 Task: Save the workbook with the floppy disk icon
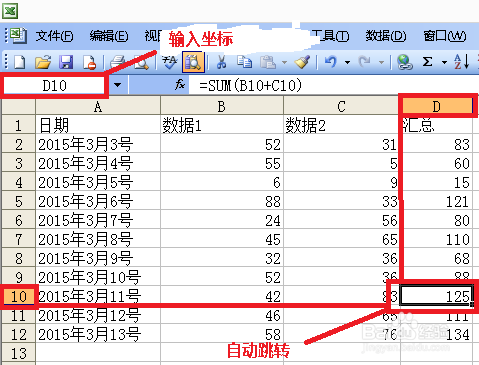point(66,62)
